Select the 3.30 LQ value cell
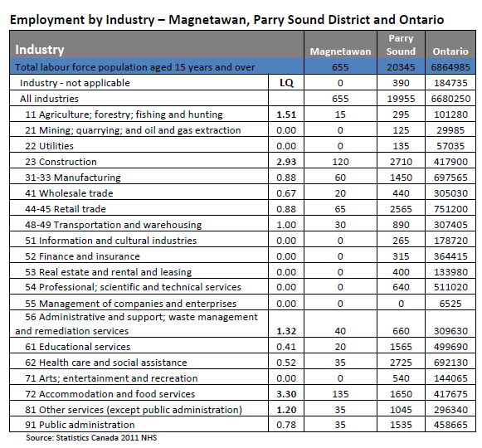This screenshot has height=448, width=482. (x=286, y=394)
